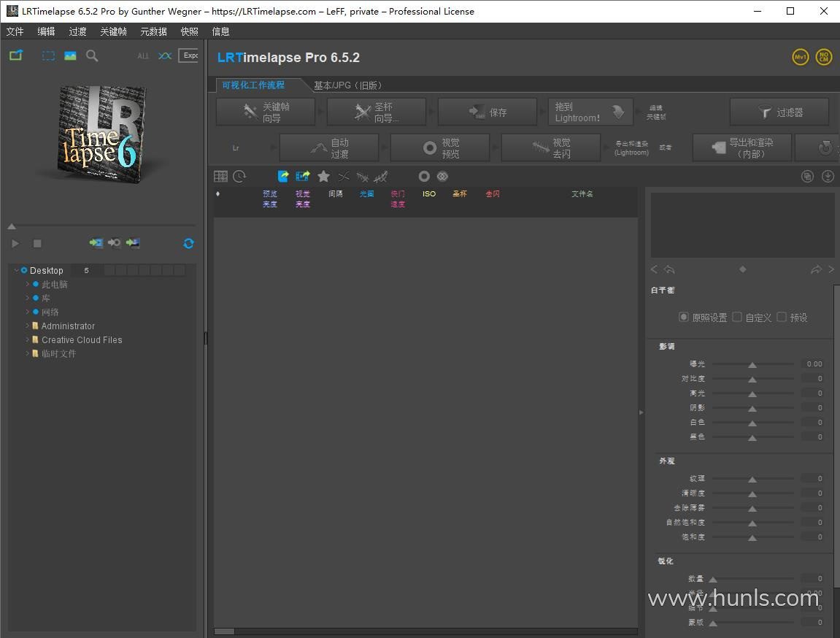Expand the 网络 tree node

pyautogui.click(x=27, y=312)
